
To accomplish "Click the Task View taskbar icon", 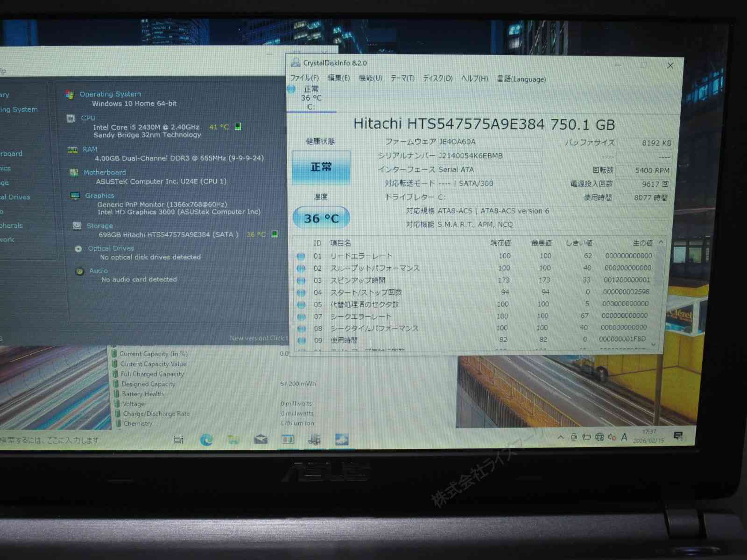I will pyautogui.click(x=178, y=440).
